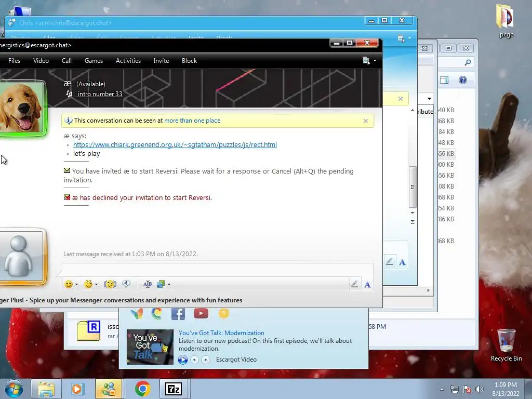Viewport: 532px width, 399px height.
Task: Expand the black dropdown arrow above attribute column
Action: pyautogui.click(x=429, y=99)
